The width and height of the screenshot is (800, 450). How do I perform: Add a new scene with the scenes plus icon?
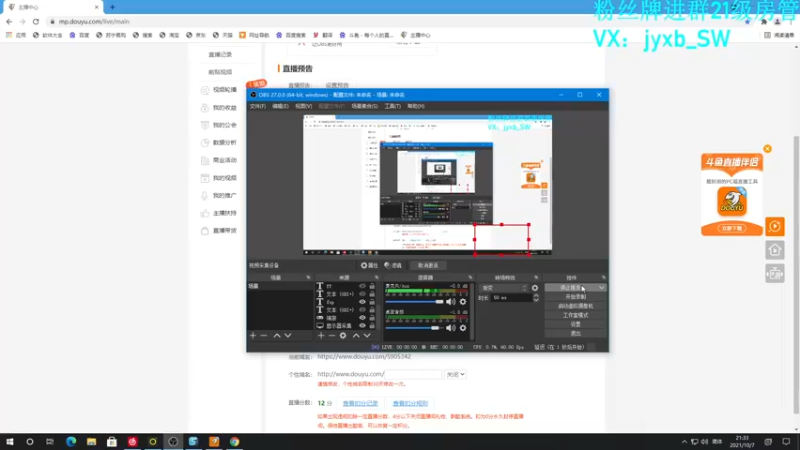click(253, 336)
